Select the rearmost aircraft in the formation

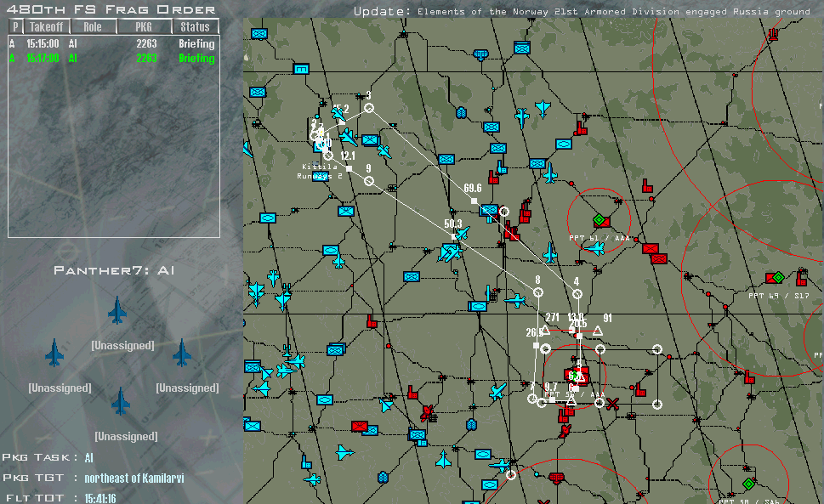point(121,400)
